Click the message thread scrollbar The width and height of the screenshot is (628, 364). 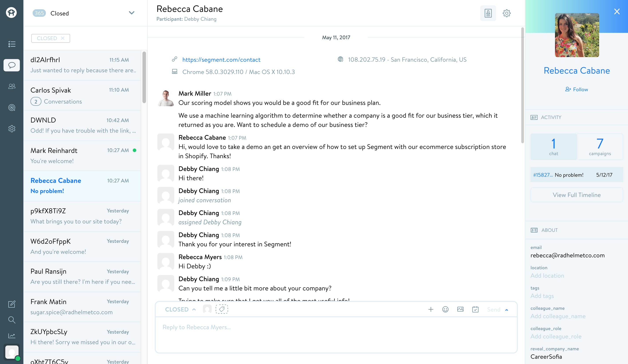pyautogui.click(x=522, y=85)
